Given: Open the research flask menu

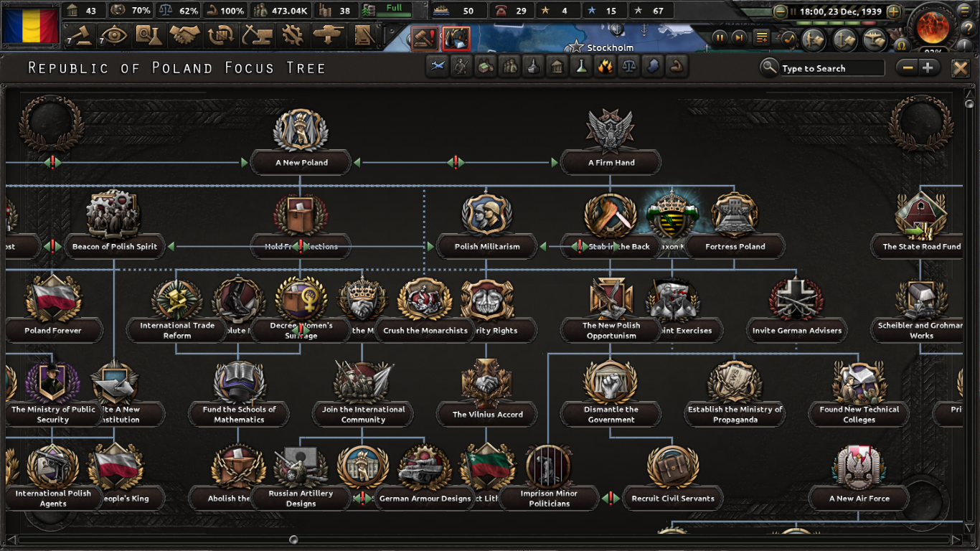Looking at the screenshot, I should point(150,34).
